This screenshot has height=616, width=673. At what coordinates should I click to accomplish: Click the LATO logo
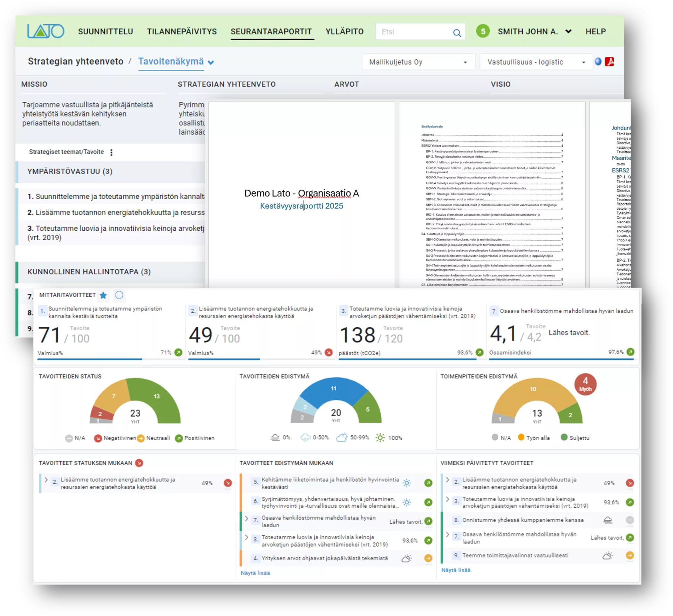click(46, 31)
